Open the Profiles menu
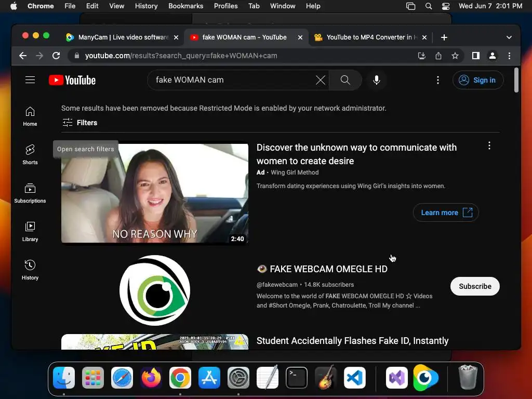Image resolution: width=532 pixels, height=399 pixels. coord(225,6)
